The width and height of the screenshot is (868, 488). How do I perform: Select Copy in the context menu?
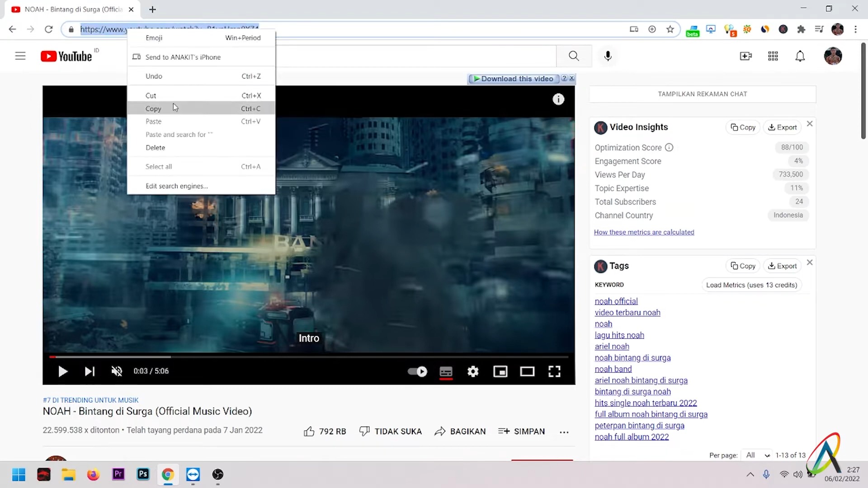click(x=201, y=108)
